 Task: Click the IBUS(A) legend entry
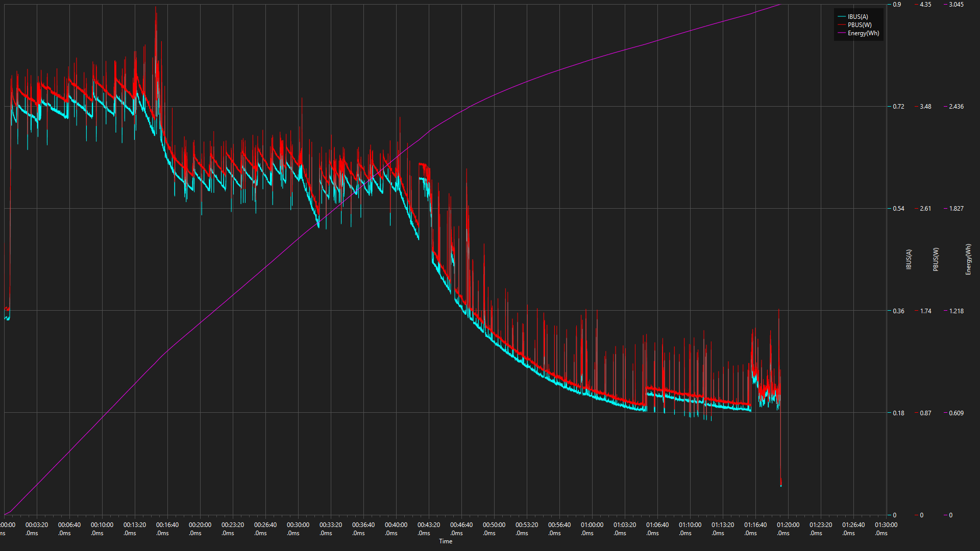pos(857,17)
